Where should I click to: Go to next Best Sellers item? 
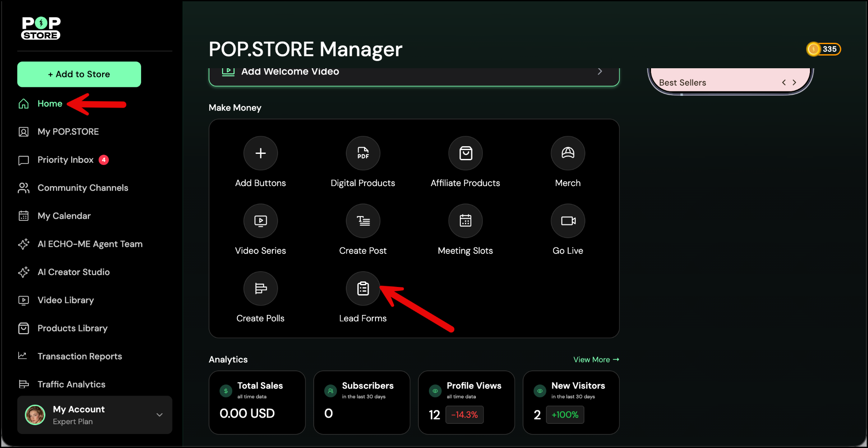[794, 83]
